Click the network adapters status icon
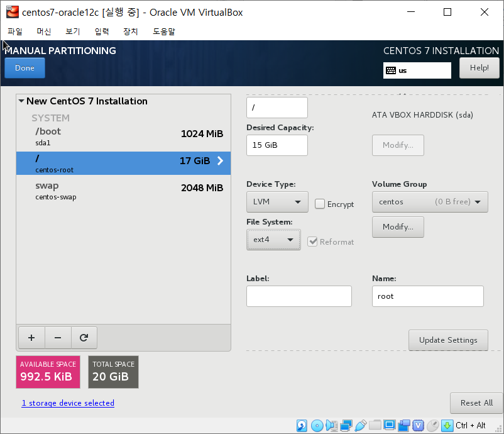Screen dimensions: 504x434 pos(346,425)
